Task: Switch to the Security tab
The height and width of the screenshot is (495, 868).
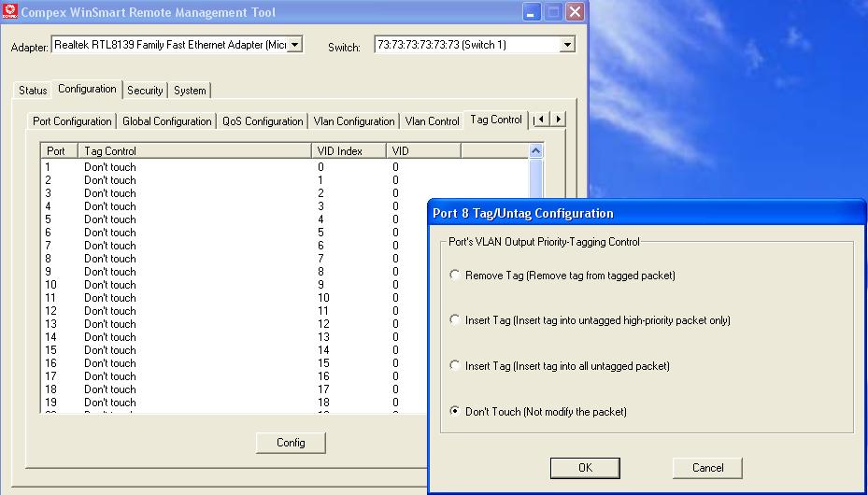Action: point(145,91)
